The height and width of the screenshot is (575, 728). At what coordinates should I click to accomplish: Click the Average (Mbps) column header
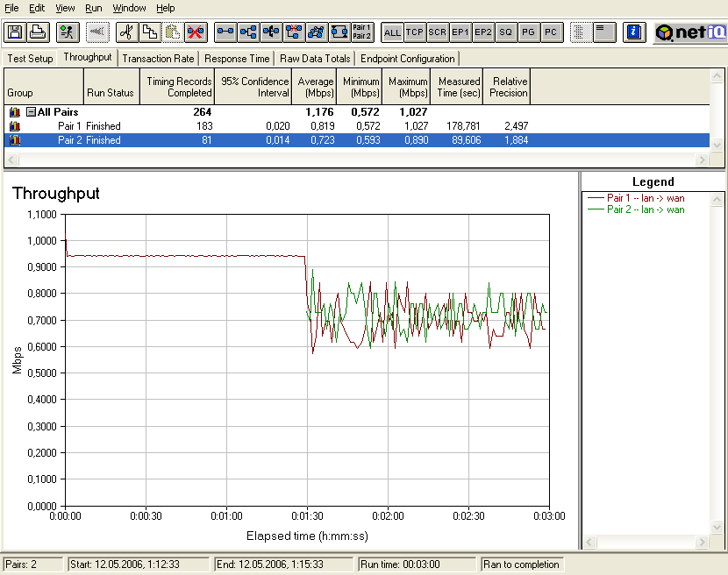[x=316, y=87]
